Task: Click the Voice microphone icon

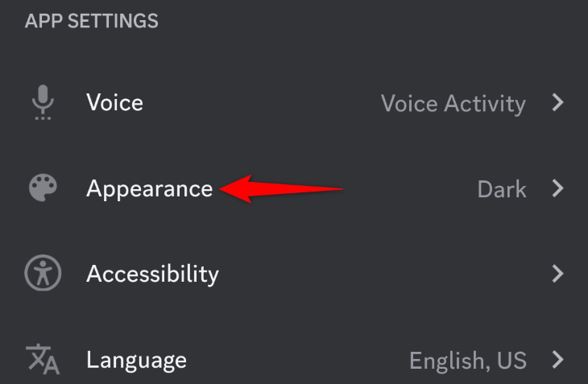Action: 43,103
